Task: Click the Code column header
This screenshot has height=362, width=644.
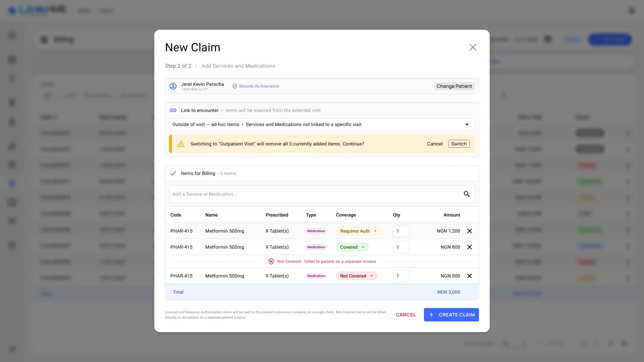Action: tap(176, 215)
